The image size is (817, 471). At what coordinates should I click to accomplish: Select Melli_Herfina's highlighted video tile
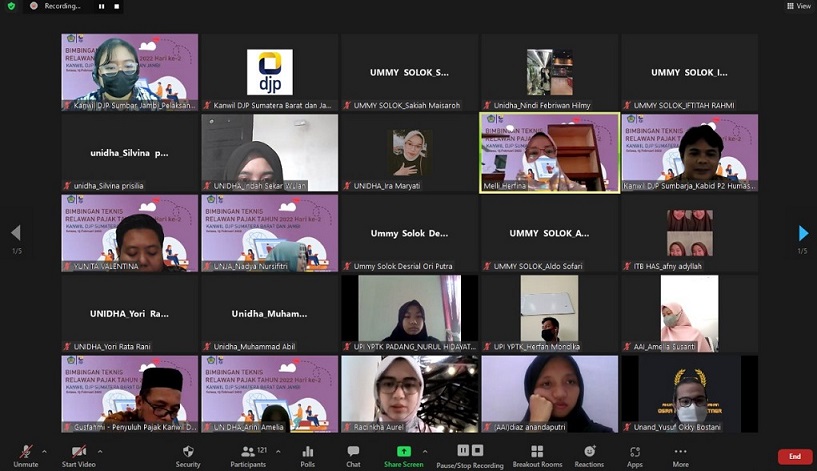[549, 151]
